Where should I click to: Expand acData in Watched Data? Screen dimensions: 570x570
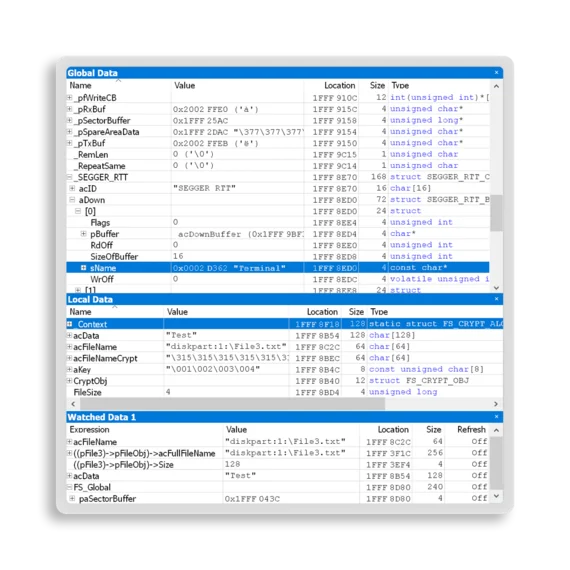click(70, 475)
